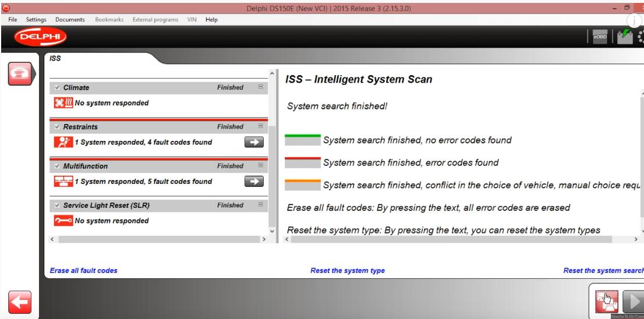This screenshot has height=319, width=644.
Task: Open the External programs menu
Action: pos(155,20)
